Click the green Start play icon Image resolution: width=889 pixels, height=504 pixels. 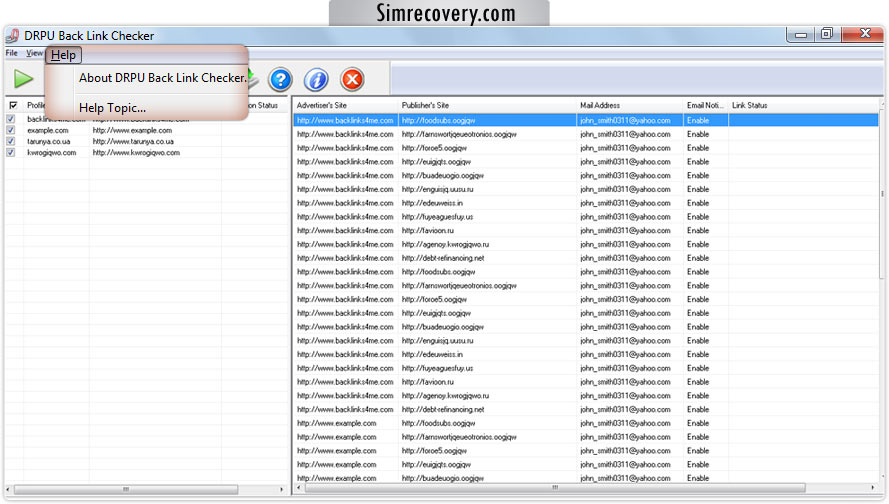coord(24,78)
